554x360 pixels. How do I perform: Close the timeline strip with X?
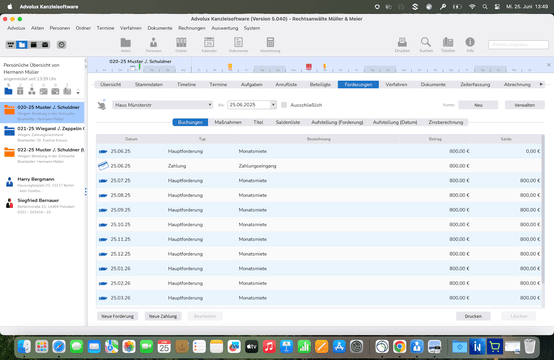pyautogui.click(x=549, y=65)
